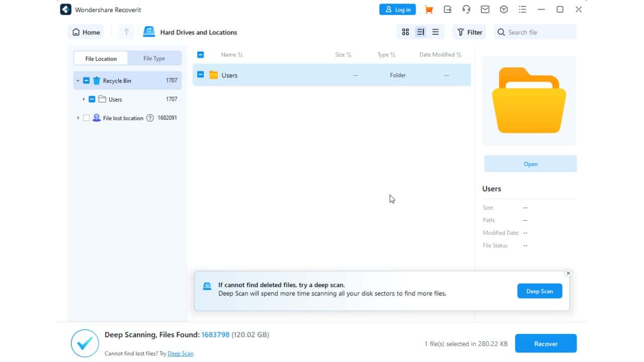This screenshot has width=644, height=362.
Task: Click the magnifier icon in search bar
Action: tap(501, 32)
